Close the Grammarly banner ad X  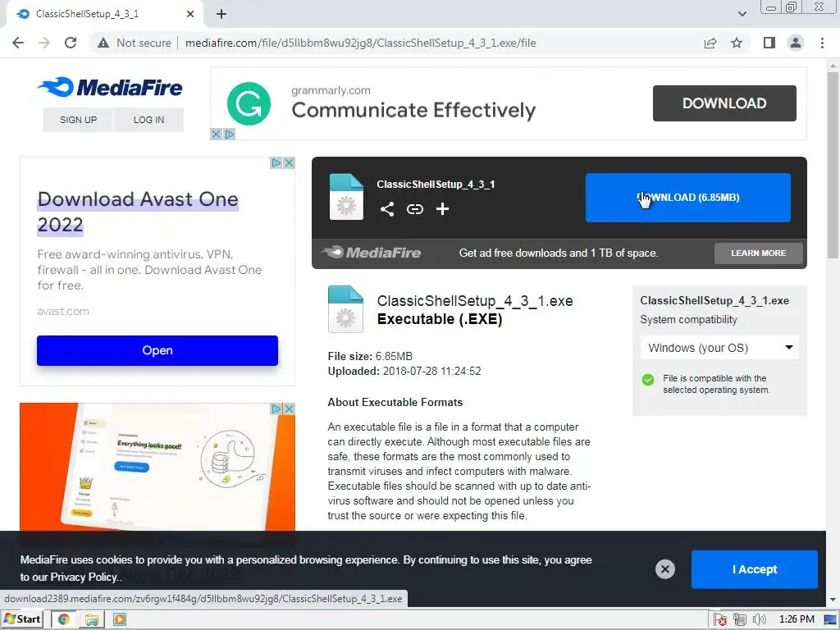click(216, 134)
